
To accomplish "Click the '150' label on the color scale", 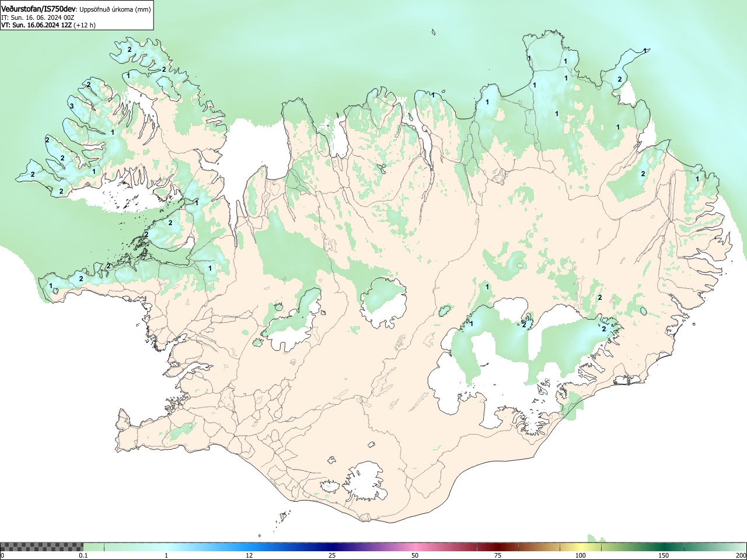I will [664, 555].
